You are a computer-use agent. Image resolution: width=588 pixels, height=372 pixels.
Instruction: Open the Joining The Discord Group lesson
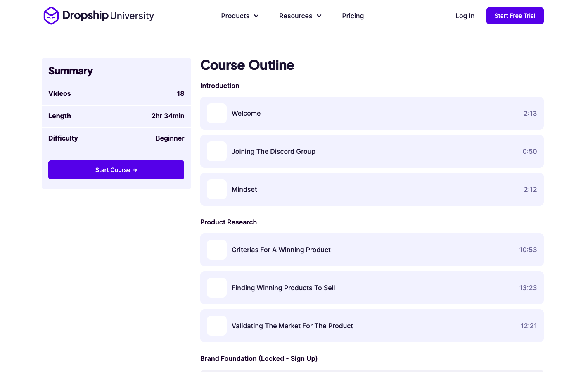[372, 151]
